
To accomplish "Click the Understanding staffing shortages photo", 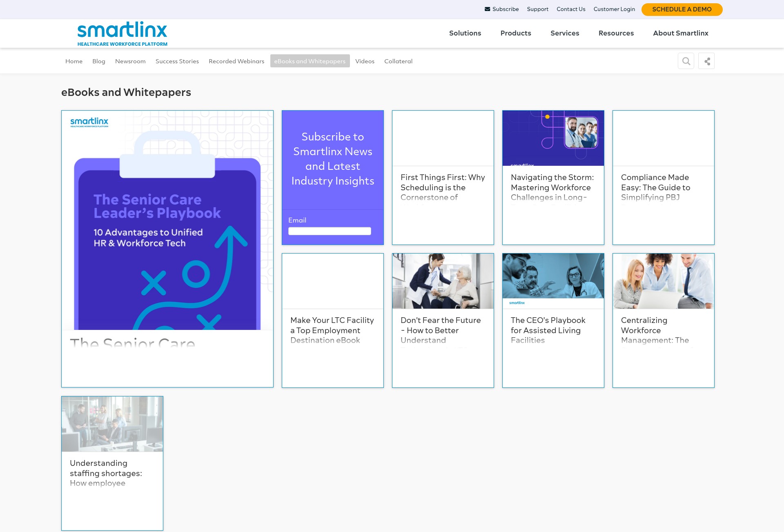I will [x=112, y=424].
